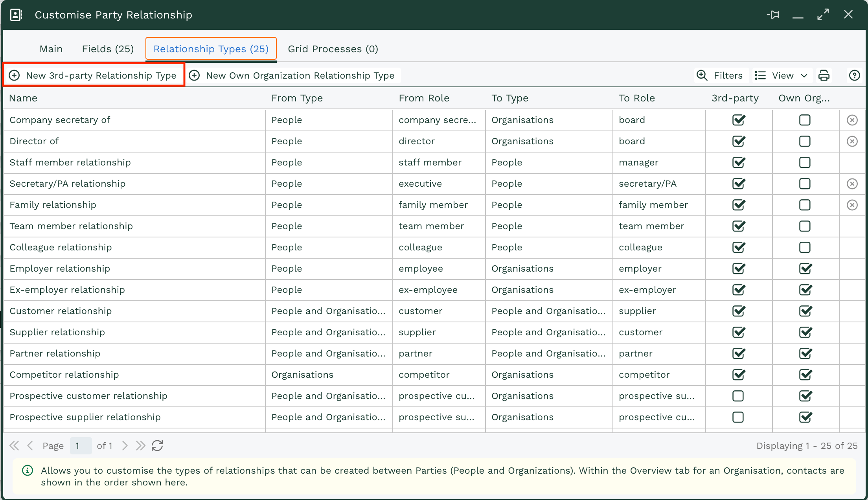The height and width of the screenshot is (500, 868).
Task: Open the print icon in the toolbar
Action: [x=824, y=75]
